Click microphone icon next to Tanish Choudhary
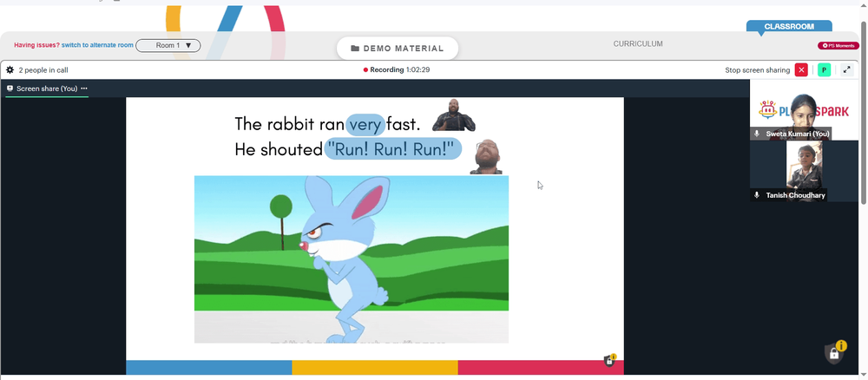The height and width of the screenshot is (380, 868). [757, 195]
